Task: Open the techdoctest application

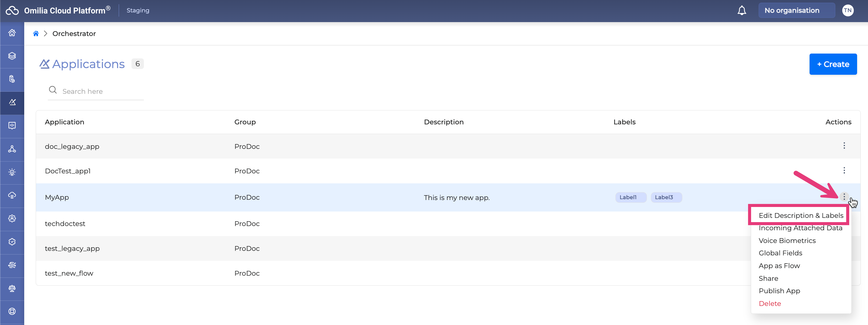Action: (65, 224)
